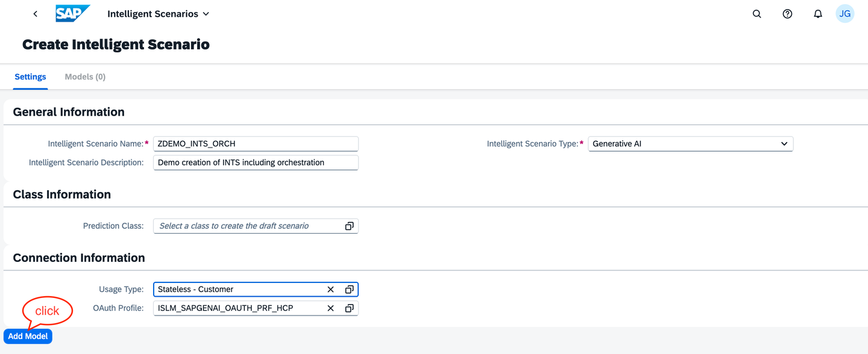This screenshot has height=354, width=868.
Task: Click the Class Information heading
Action: pos(62,194)
